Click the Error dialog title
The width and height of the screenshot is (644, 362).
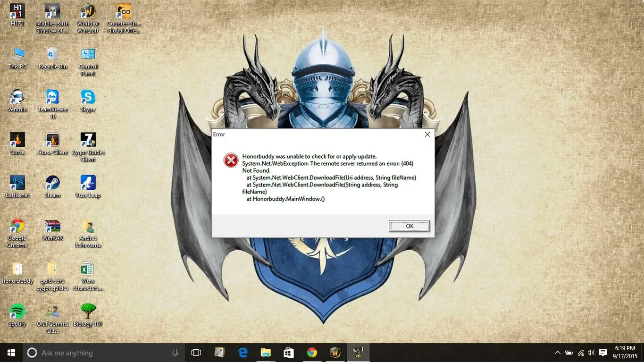[219, 135]
